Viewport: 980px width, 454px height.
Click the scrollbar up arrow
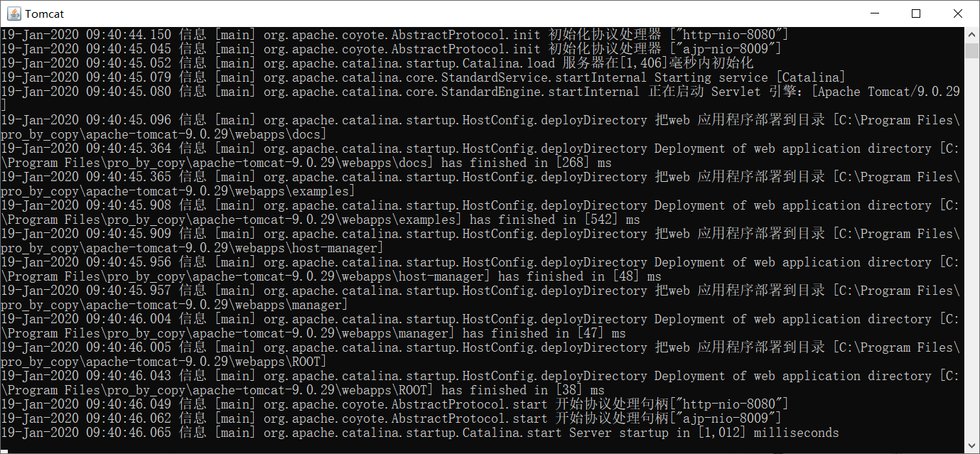tap(972, 35)
